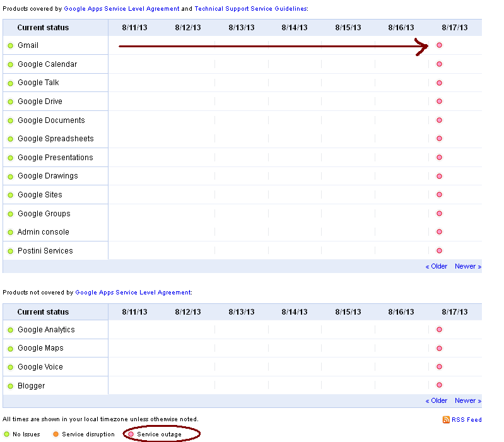This screenshot has width=504, height=442.
Task: Click the Google Documents product name
Action: (x=51, y=120)
